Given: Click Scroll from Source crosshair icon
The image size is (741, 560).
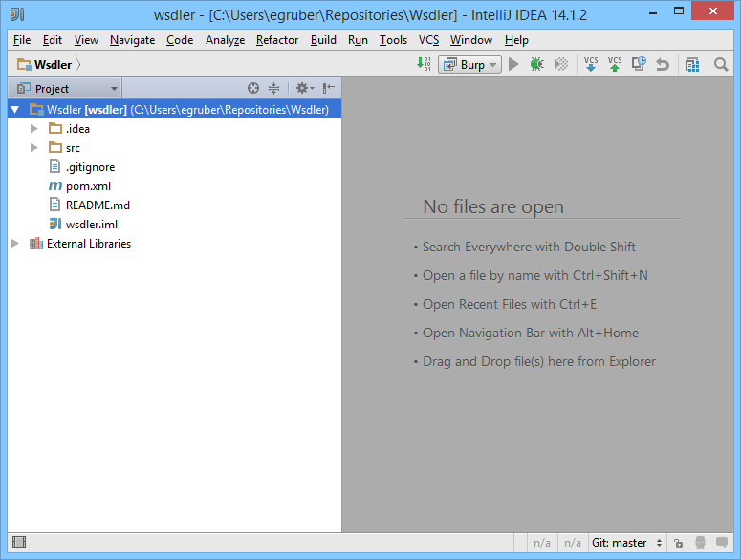Looking at the screenshot, I should [x=253, y=88].
